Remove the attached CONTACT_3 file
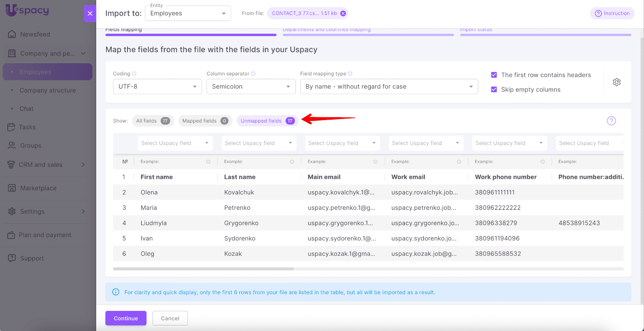This screenshot has width=644, height=331. [x=343, y=13]
